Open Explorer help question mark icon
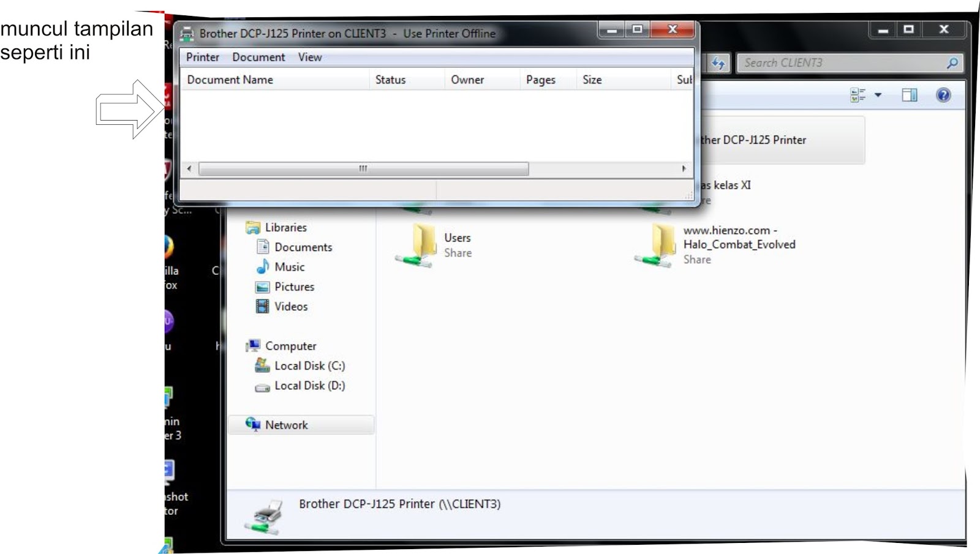Viewport: 980px width, 554px height. tap(943, 95)
